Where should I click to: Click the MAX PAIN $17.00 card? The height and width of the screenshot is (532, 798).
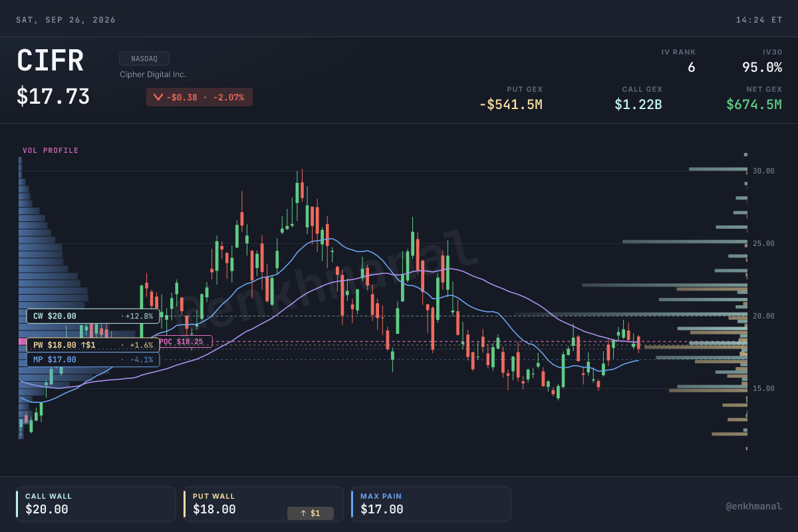[431, 504]
